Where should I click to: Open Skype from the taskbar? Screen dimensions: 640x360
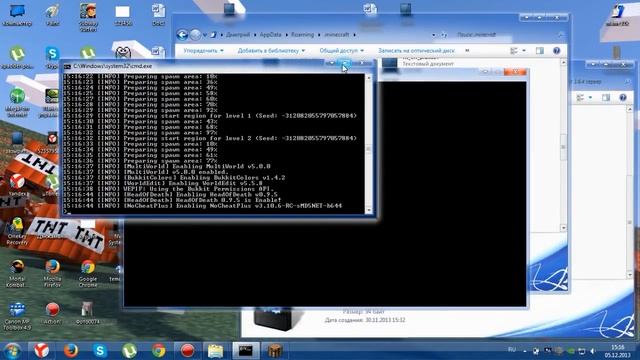100,351
